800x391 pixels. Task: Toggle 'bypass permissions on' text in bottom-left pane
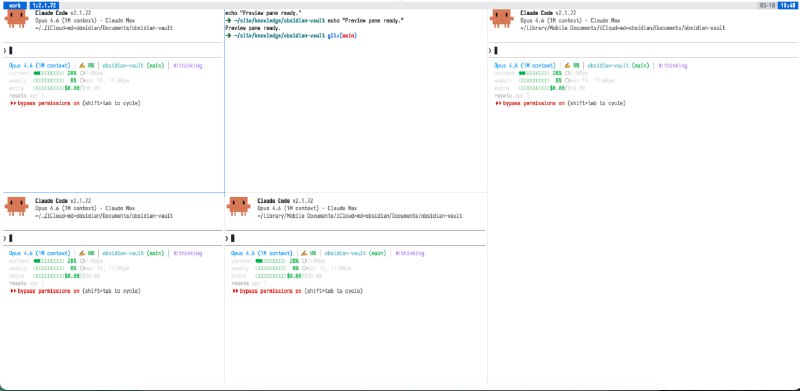[48, 291]
